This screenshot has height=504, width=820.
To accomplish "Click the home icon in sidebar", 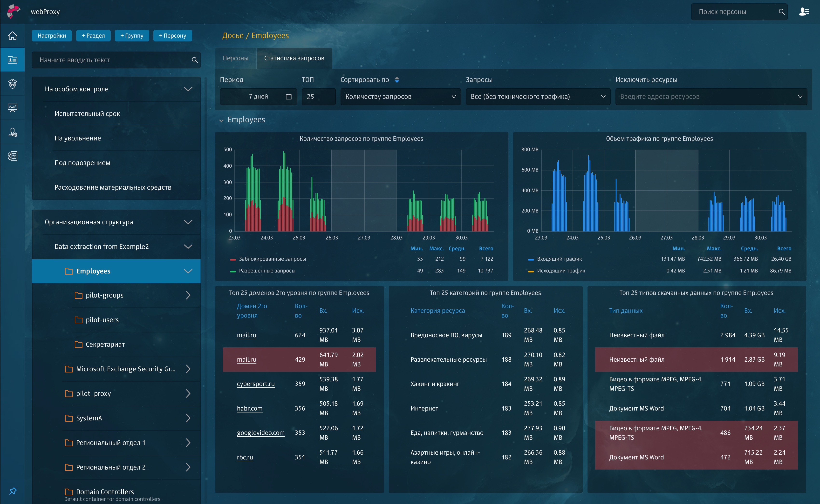I will pos(12,36).
